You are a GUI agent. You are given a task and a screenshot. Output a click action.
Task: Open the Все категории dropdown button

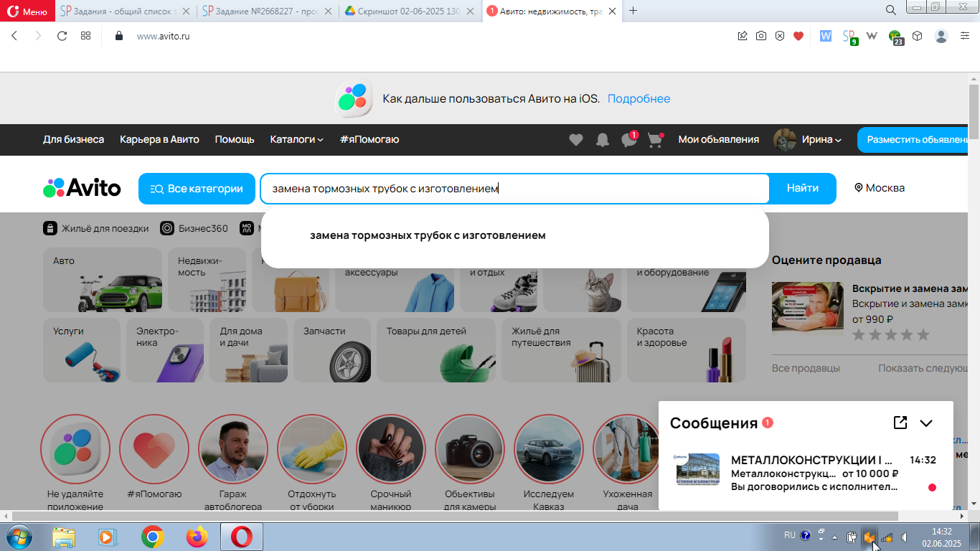197,189
